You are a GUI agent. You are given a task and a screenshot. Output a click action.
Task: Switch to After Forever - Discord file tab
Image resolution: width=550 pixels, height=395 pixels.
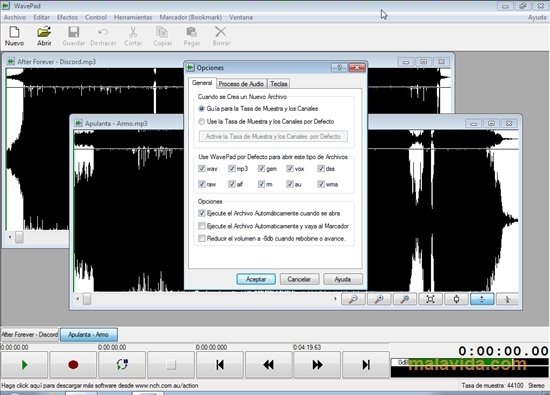point(29,335)
